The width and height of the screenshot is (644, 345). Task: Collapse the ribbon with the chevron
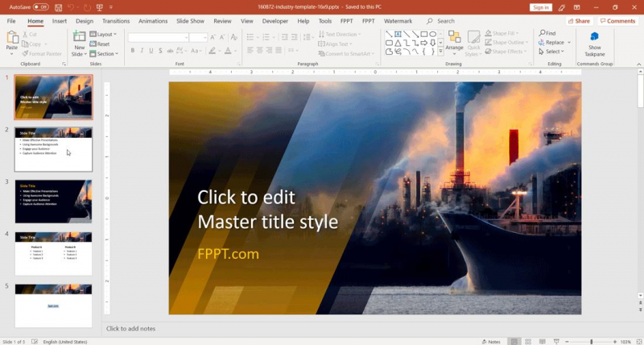tap(639, 64)
